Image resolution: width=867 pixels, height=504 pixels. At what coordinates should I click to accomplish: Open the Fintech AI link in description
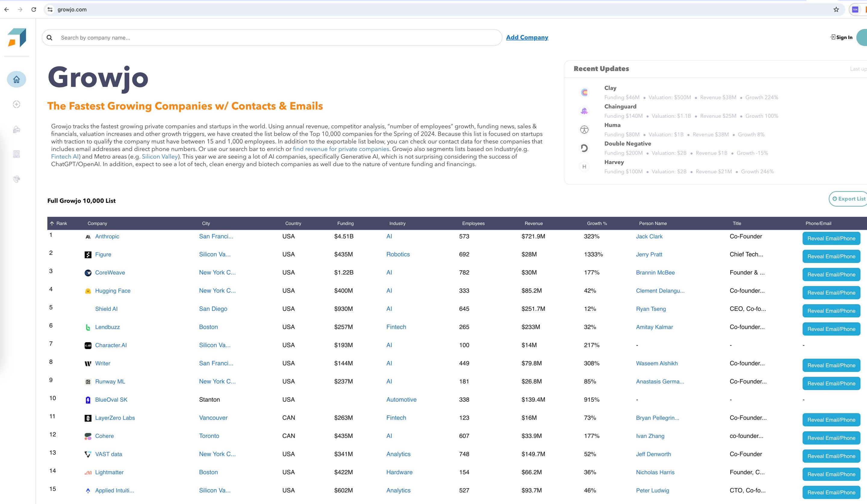65,156
